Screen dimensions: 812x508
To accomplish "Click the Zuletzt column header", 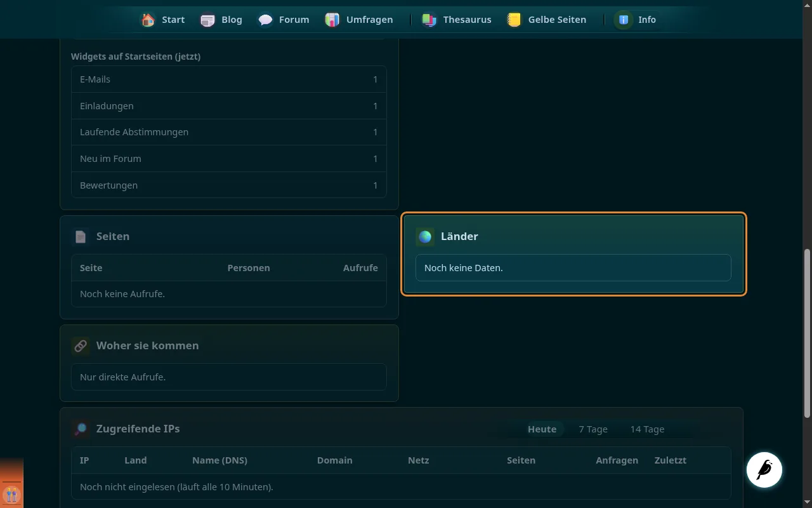I will pos(671,460).
